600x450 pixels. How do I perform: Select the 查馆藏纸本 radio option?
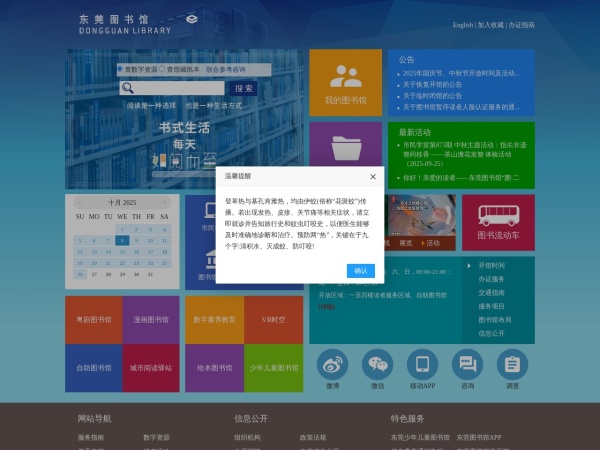pyautogui.click(x=162, y=69)
